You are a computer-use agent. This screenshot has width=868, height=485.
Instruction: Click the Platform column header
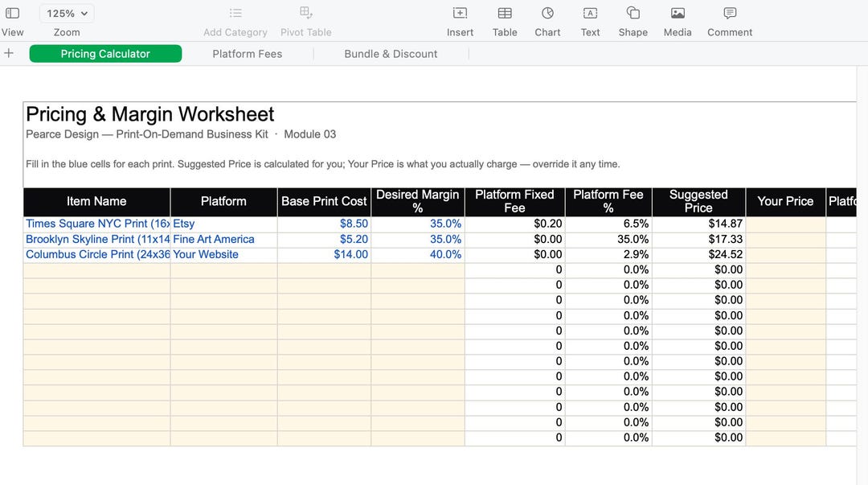[x=223, y=202]
